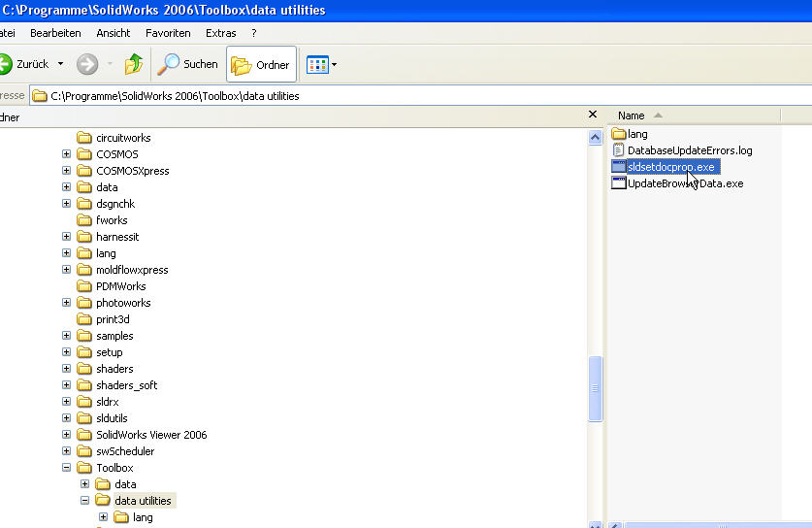The width and height of the screenshot is (812, 528).
Task: Click the COSMOS folder icon
Action: click(83, 154)
